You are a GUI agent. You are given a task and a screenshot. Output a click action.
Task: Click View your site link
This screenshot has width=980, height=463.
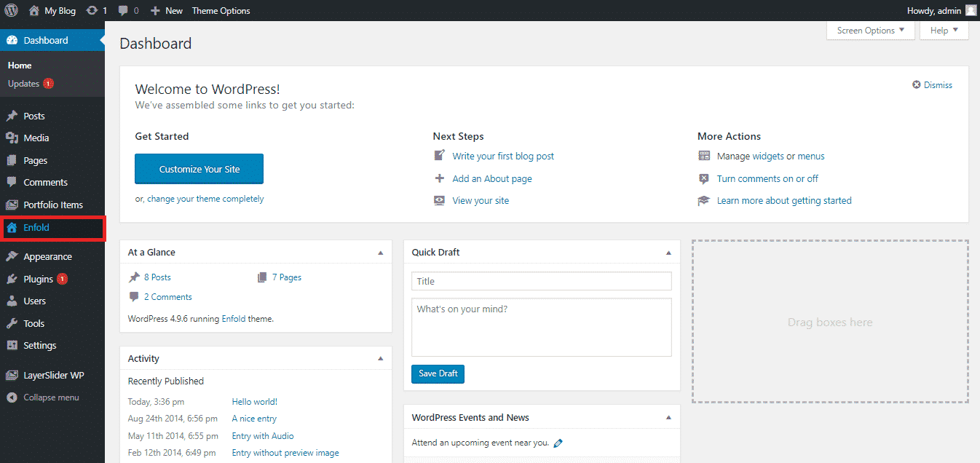[481, 200]
